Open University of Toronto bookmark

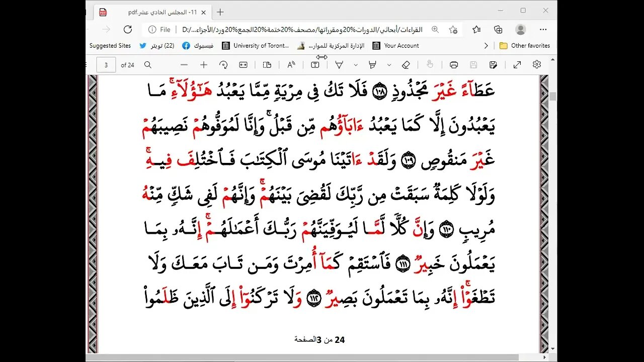(x=256, y=46)
